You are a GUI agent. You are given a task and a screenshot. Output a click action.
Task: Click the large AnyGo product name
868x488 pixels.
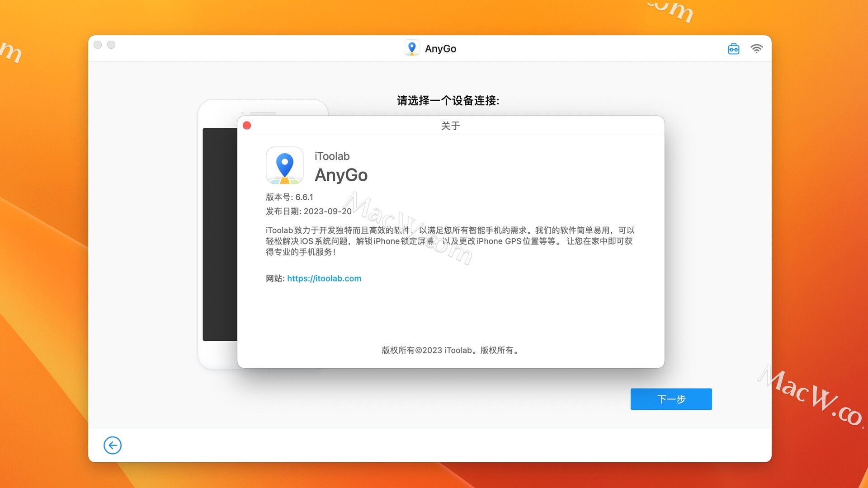341,175
